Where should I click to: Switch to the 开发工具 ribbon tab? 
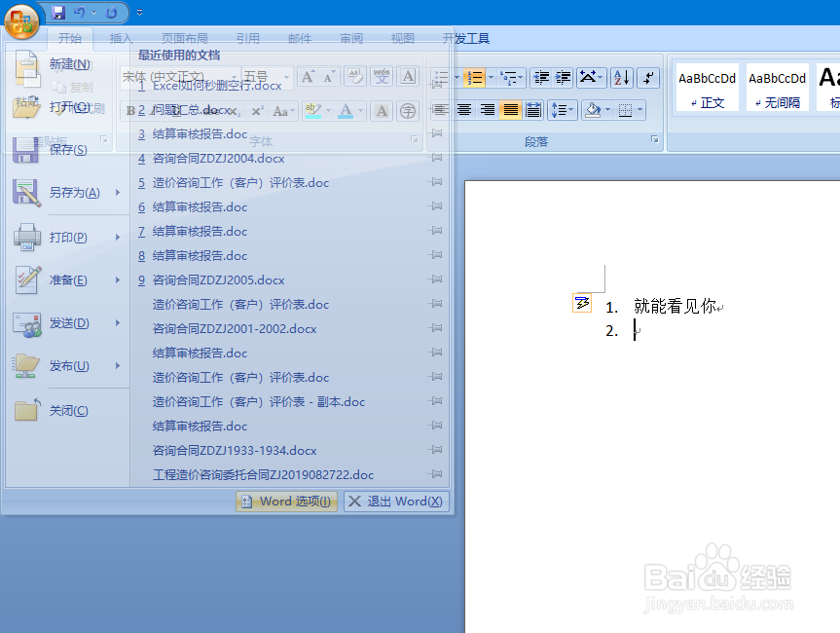(465, 39)
